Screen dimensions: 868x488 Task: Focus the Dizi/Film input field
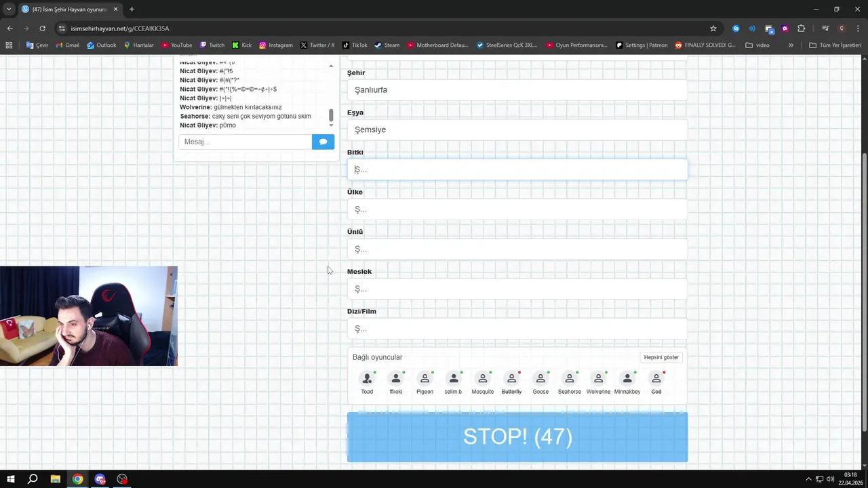pos(517,329)
